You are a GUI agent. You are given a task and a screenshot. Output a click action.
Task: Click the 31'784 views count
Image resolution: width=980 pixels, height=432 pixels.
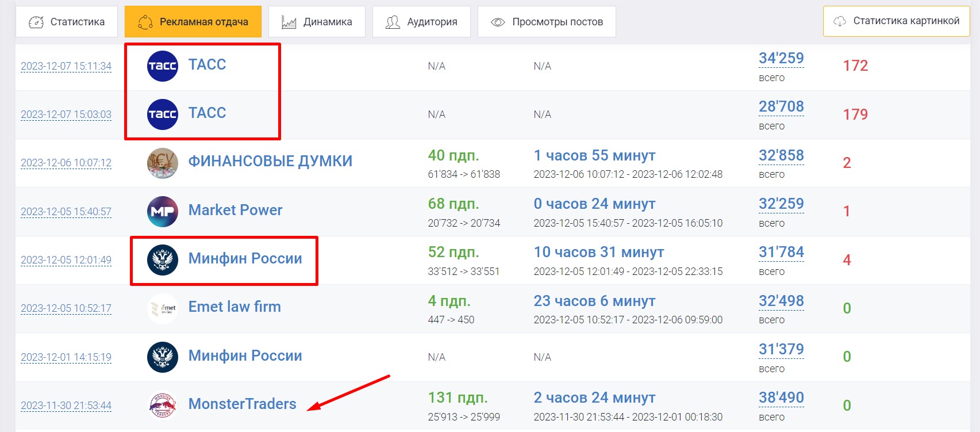781,252
